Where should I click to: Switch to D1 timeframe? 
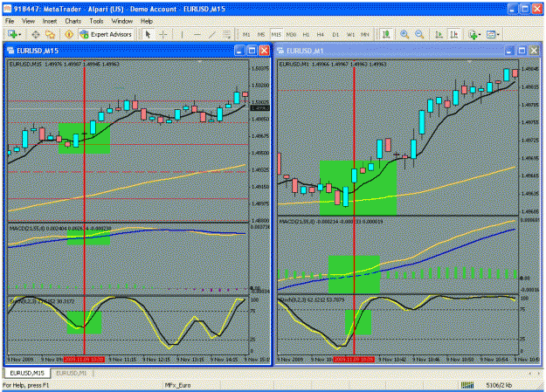click(x=335, y=34)
